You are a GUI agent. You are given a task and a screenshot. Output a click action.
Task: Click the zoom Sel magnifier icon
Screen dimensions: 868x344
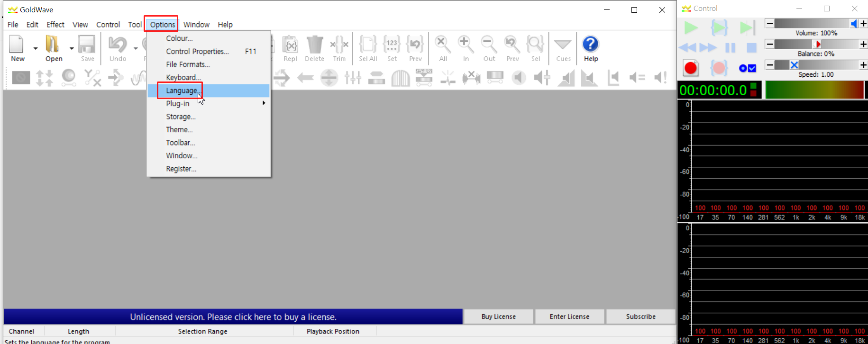tap(535, 45)
